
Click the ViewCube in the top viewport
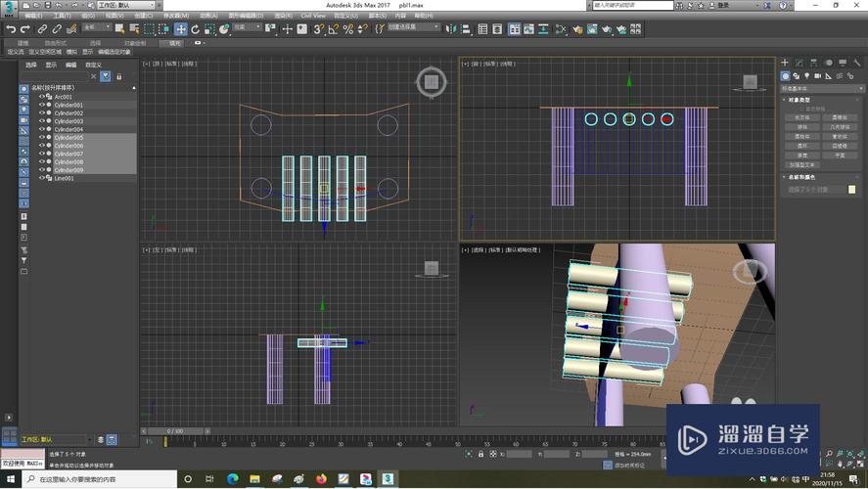[432, 82]
